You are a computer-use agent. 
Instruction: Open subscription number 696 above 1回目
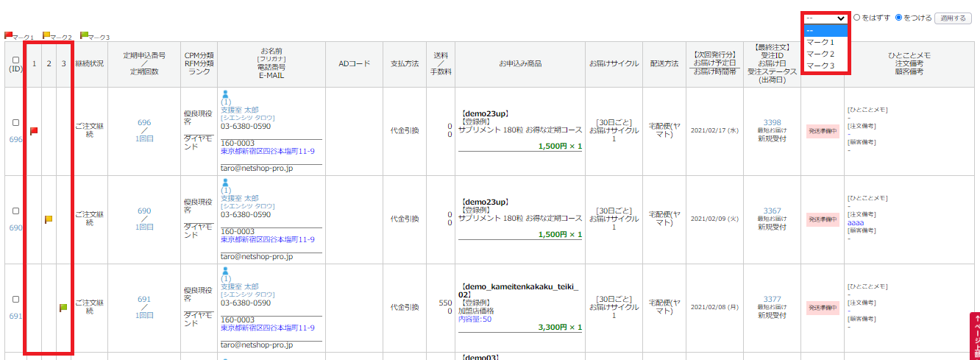[144, 122]
